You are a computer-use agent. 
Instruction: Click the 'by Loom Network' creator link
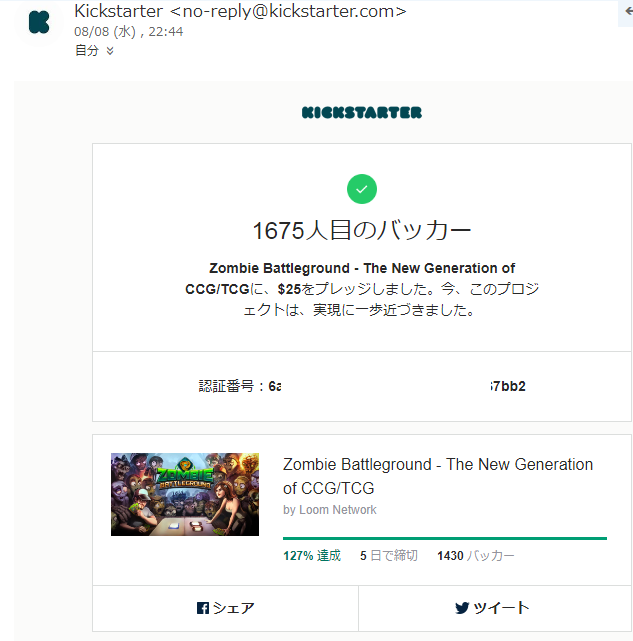tap(330, 510)
